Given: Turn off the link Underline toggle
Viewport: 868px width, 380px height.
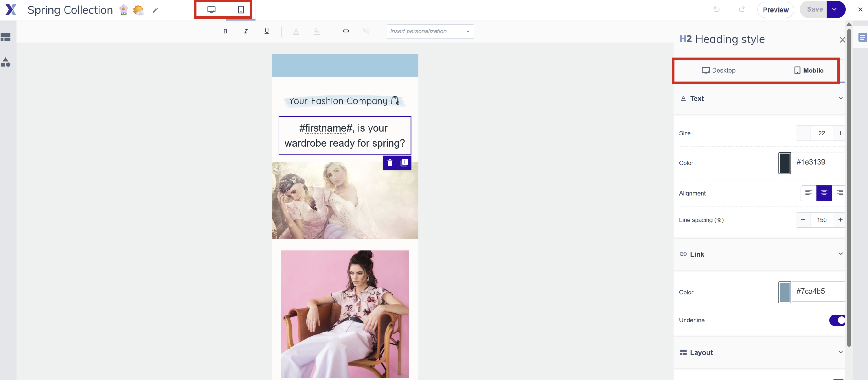Looking at the screenshot, I should pos(837,320).
